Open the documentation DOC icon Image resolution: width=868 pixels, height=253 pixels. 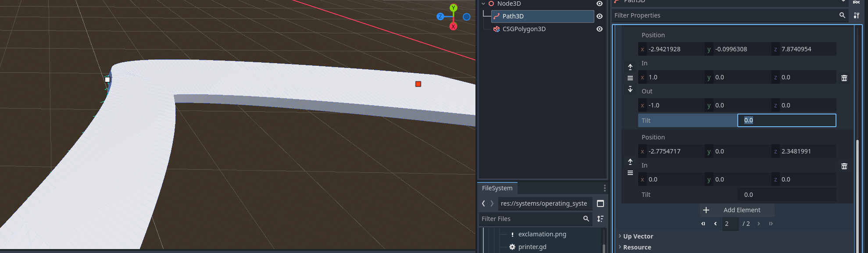point(857,2)
